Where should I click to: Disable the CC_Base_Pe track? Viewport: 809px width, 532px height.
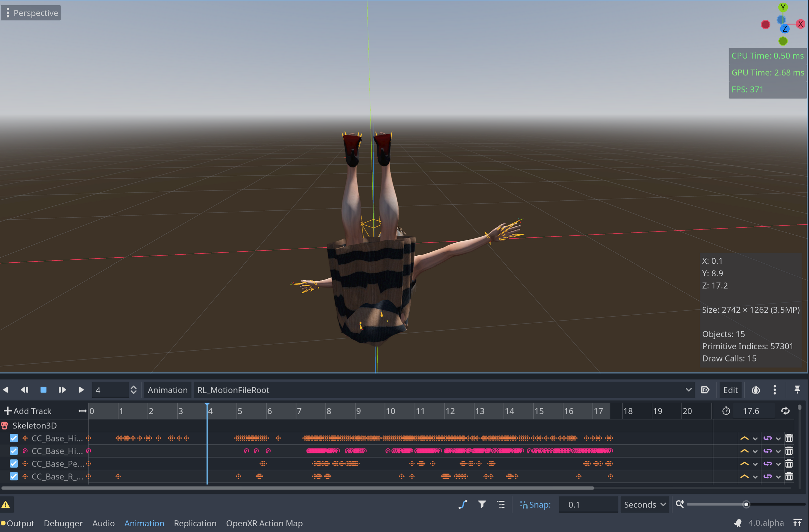coord(14,464)
